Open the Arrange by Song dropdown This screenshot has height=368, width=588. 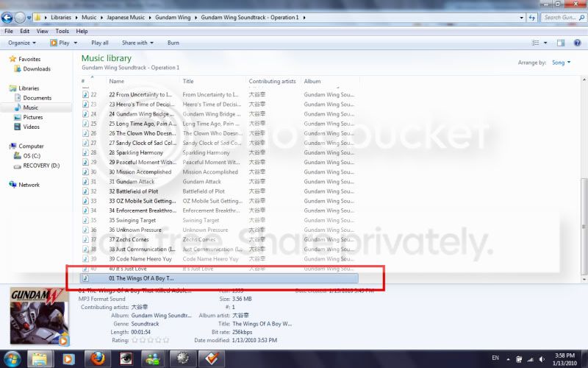click(x=561, y=63)
